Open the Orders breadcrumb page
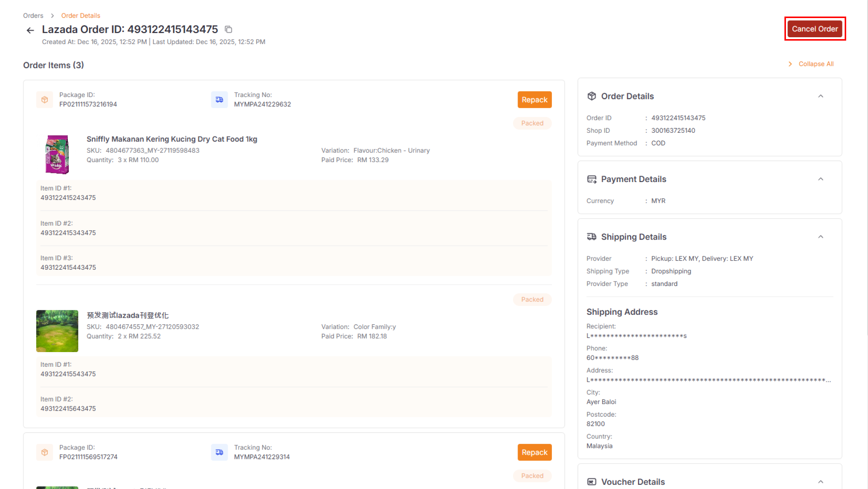Image resolution: width=868 pixels, height=489 pixels. pyautogui.click(x=33, y=15)
